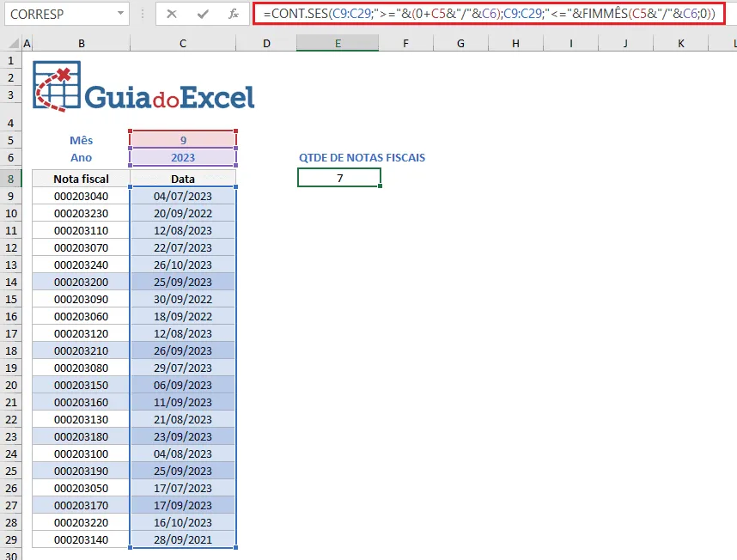Select nota fiscal 000203190
This screenshot has width=737, height=560.
(x=82, y=472)
